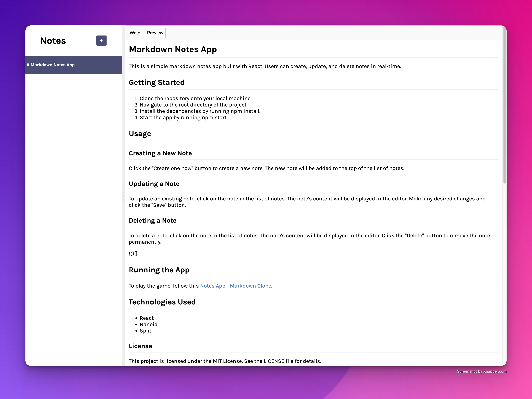Click the Notes sidebar title
Viewport: 532px width, 399px height.
[53, 41]
